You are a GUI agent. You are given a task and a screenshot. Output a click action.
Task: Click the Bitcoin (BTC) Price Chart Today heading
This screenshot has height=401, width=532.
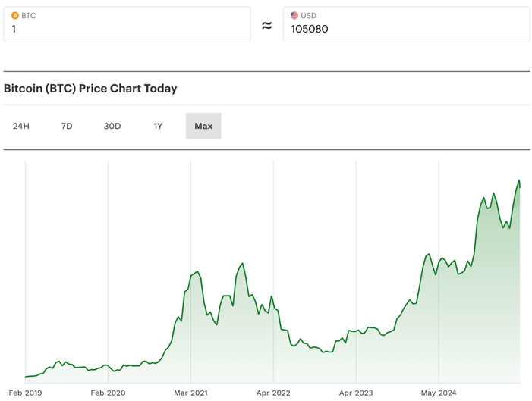[90, 89]
